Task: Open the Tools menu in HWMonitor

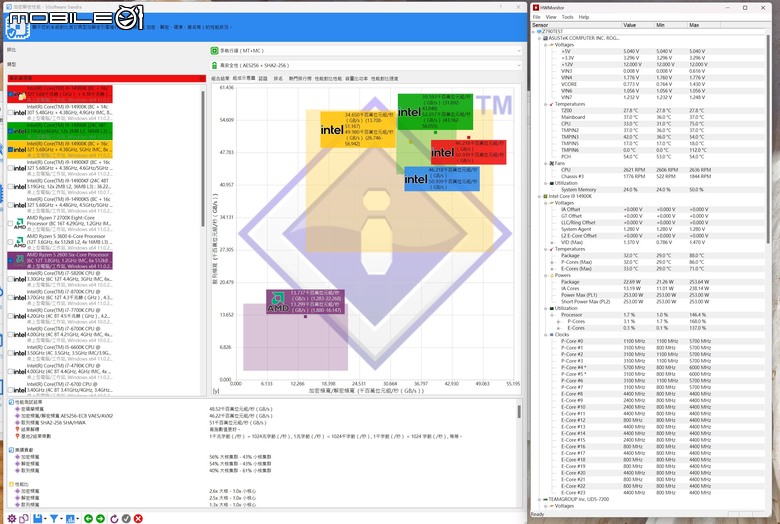Action: (568, 17)
